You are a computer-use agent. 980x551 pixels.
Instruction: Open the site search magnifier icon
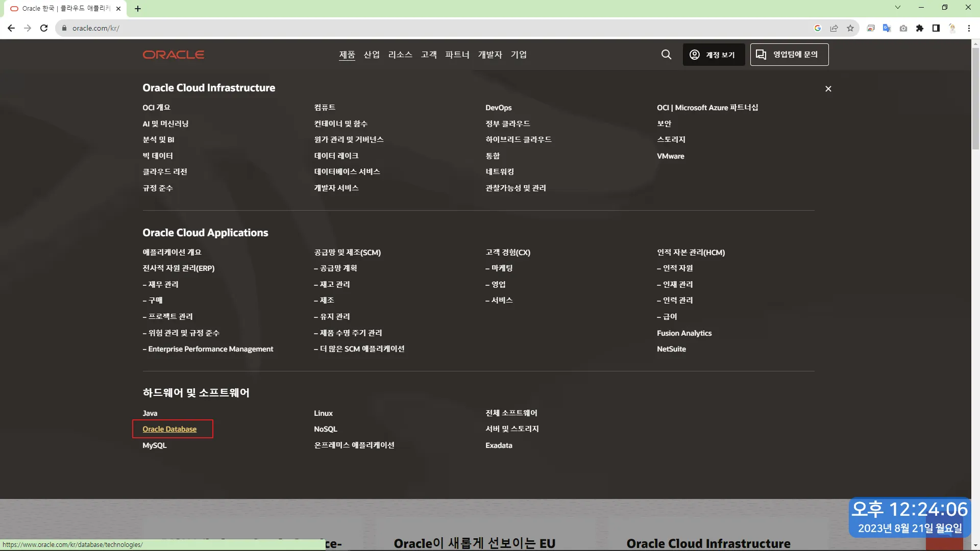tap(666, 55)
